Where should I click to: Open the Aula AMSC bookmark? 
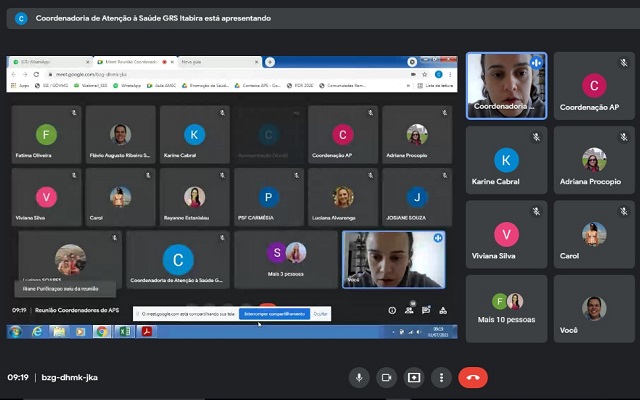(x=162, y=86)
